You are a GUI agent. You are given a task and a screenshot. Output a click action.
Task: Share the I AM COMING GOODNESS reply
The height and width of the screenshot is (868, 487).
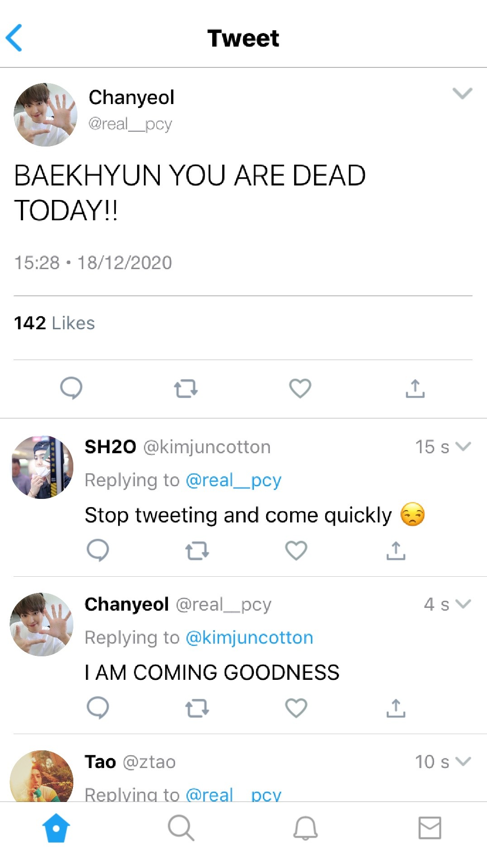396,708
